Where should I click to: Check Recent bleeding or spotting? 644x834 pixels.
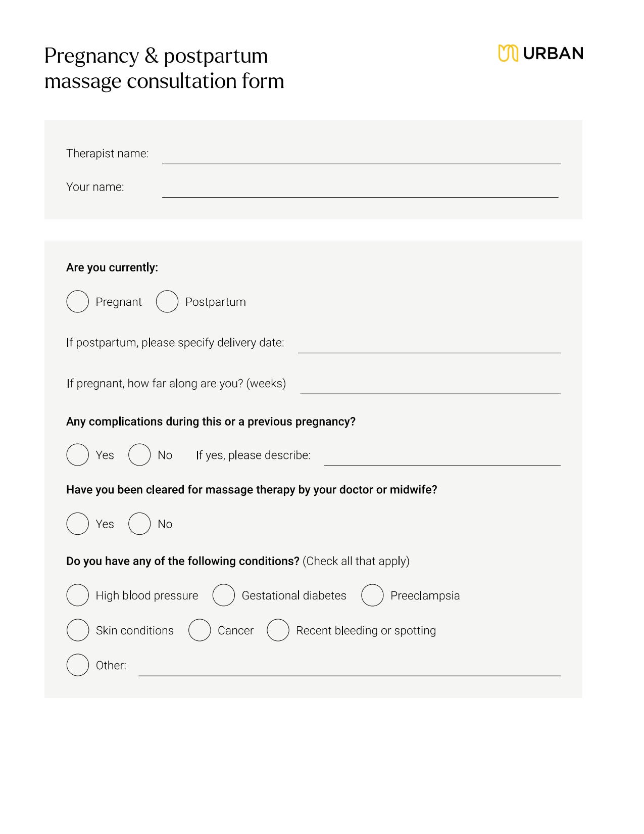point(278,630)
